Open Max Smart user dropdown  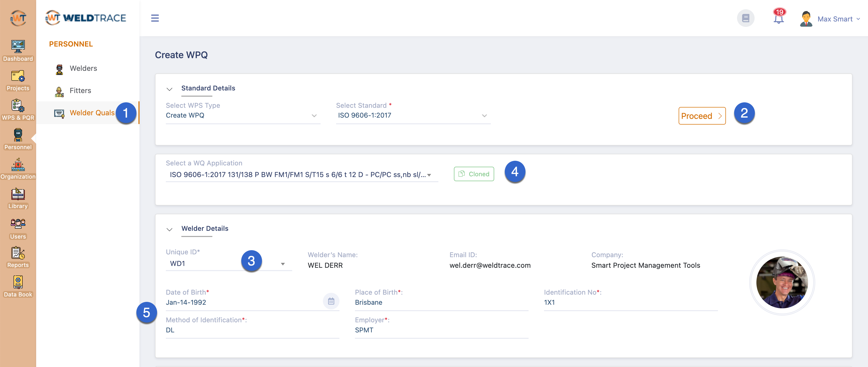[x=839, y=19]
